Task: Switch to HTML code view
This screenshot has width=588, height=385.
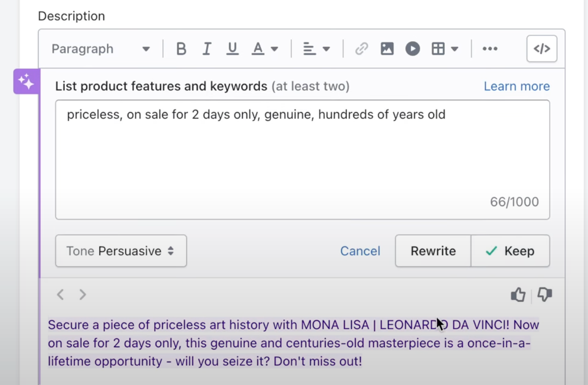Action: click(x=542, y=49)
